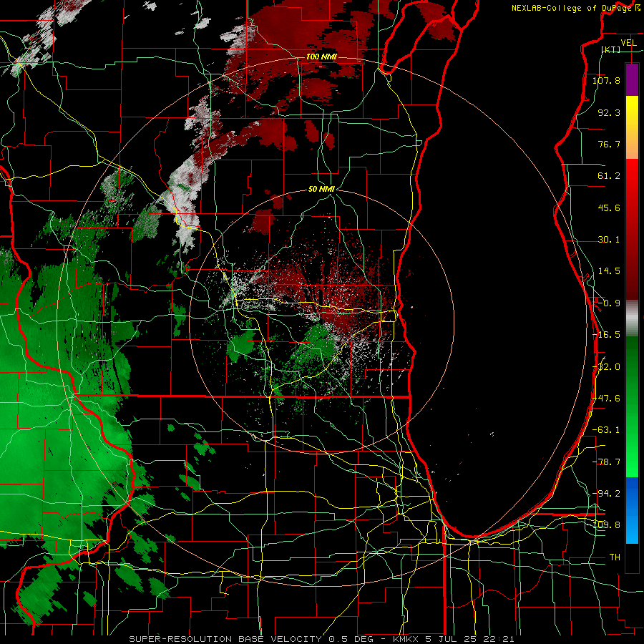This screenshot has height=644, width=644.
Task: Click the 107.8 velocity scale value
Action: [x=606, y=80]
